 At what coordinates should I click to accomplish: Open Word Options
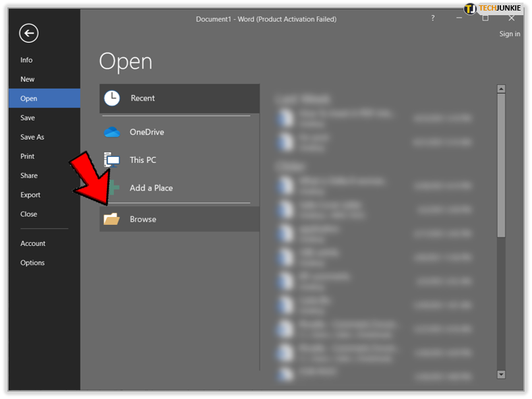32,262
